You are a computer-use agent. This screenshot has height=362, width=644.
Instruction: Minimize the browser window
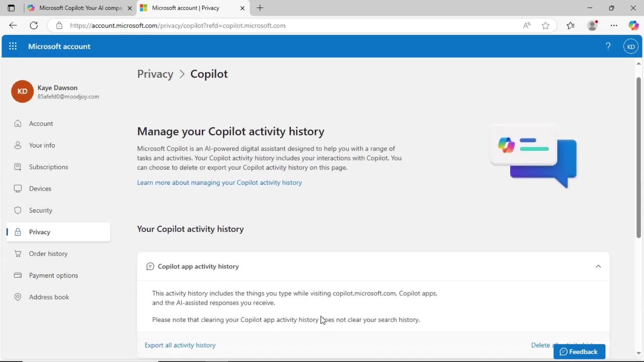pyautogui.click(x=590, y=8)
